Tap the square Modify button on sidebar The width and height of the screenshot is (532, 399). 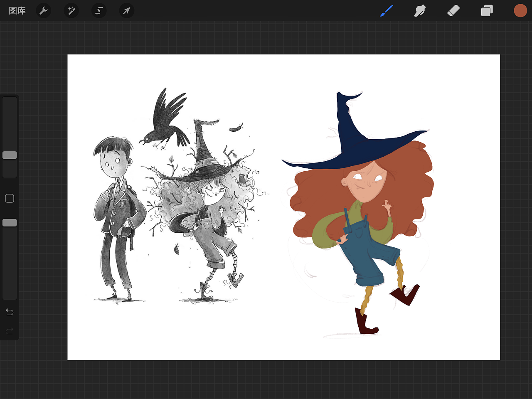click(x=10, y=199)
